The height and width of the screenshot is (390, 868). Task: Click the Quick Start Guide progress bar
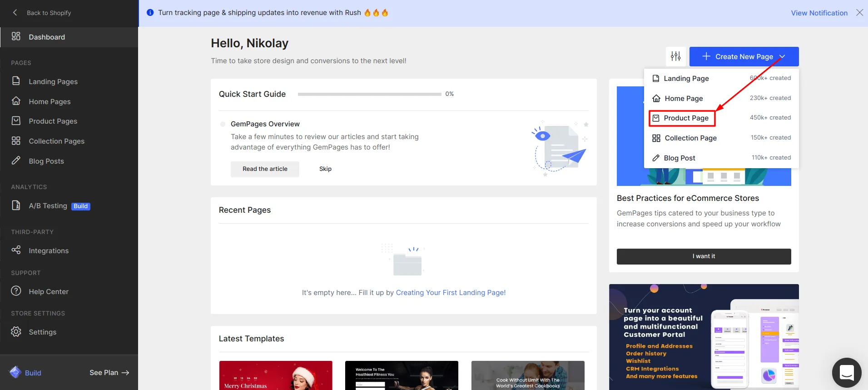(369, 94)
